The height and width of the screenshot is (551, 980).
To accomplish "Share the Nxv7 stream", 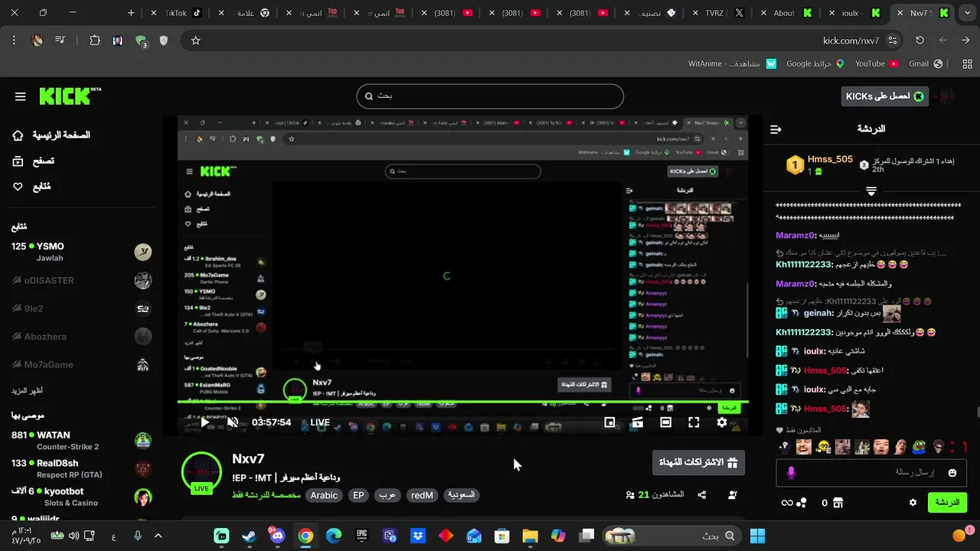I will coord(701,495).
